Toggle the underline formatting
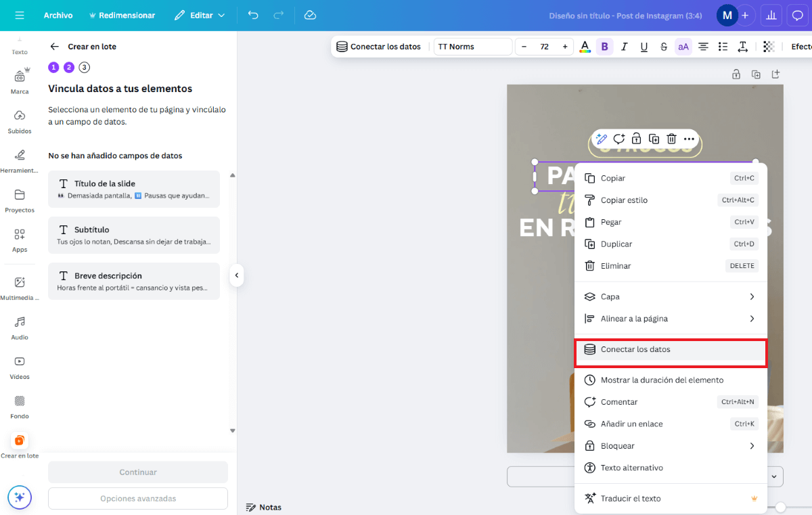812x515 pixels. coord(644,46)
